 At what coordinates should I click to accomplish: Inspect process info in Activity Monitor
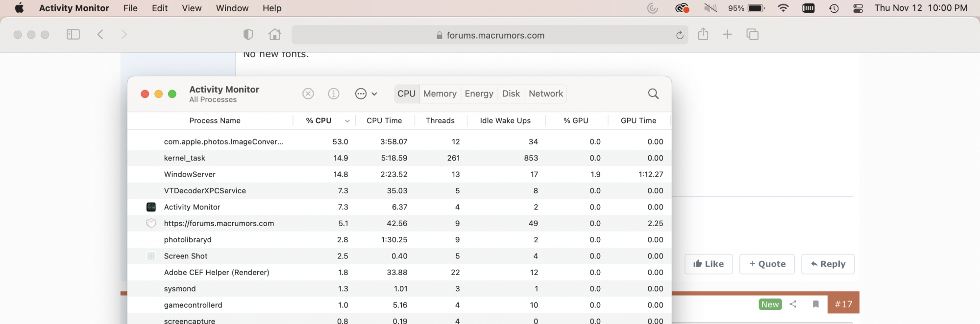pos(334,93)
